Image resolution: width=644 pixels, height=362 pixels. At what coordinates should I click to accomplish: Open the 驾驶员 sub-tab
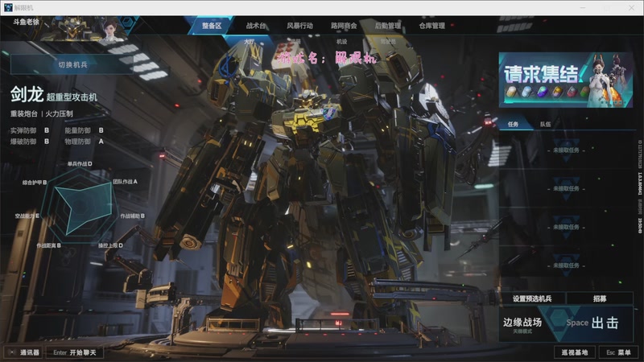tap(388, 42)
